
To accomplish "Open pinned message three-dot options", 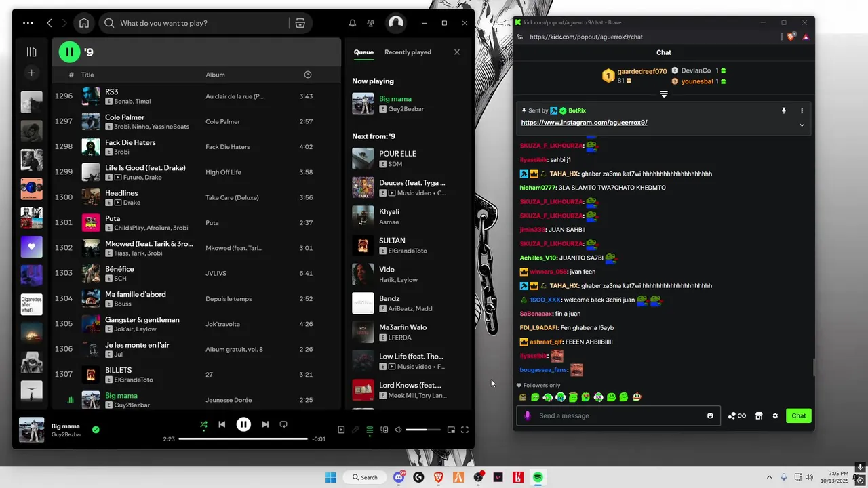I will 802,110.
